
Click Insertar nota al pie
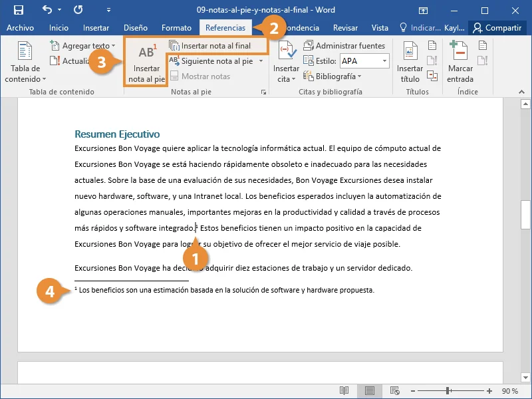[146, 63]
